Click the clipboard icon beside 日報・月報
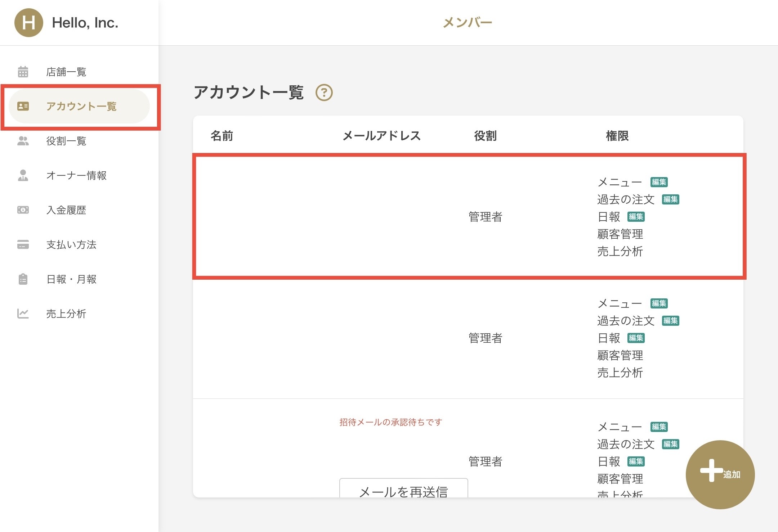Screen dimensions: 778x532 point(23,279)
